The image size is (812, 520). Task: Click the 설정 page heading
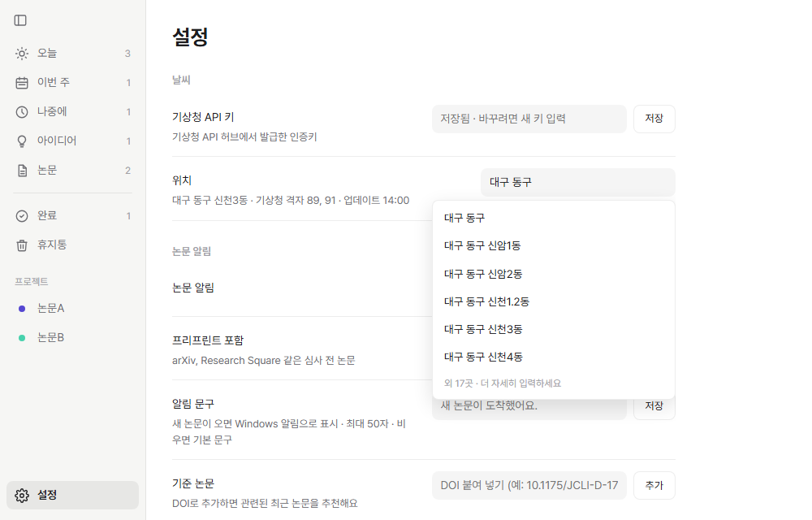click(190, 37)
